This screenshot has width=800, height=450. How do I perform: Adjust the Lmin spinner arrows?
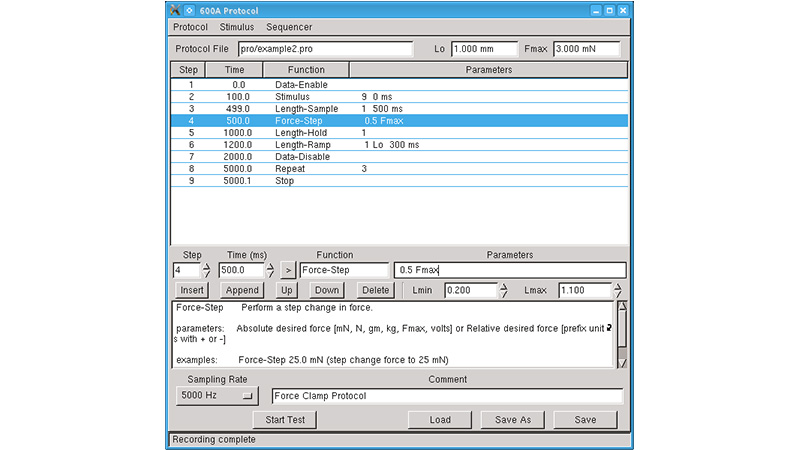(504, 290)
